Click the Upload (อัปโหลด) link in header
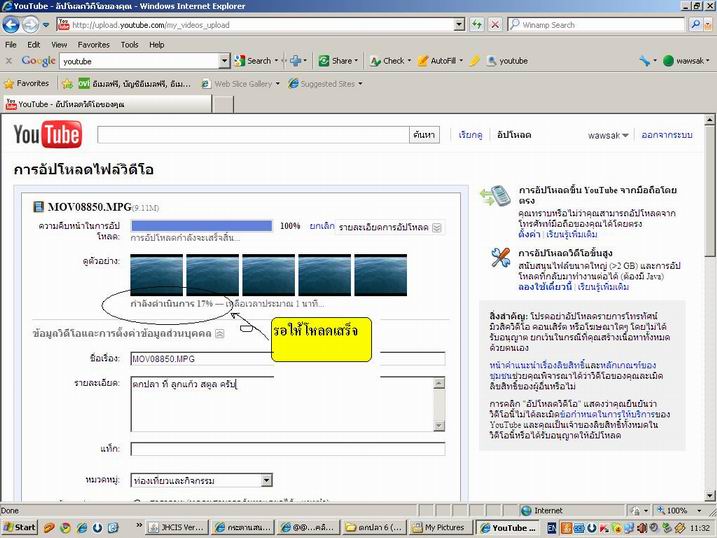This screenshot has width=717, height=538. pos(514,135)
